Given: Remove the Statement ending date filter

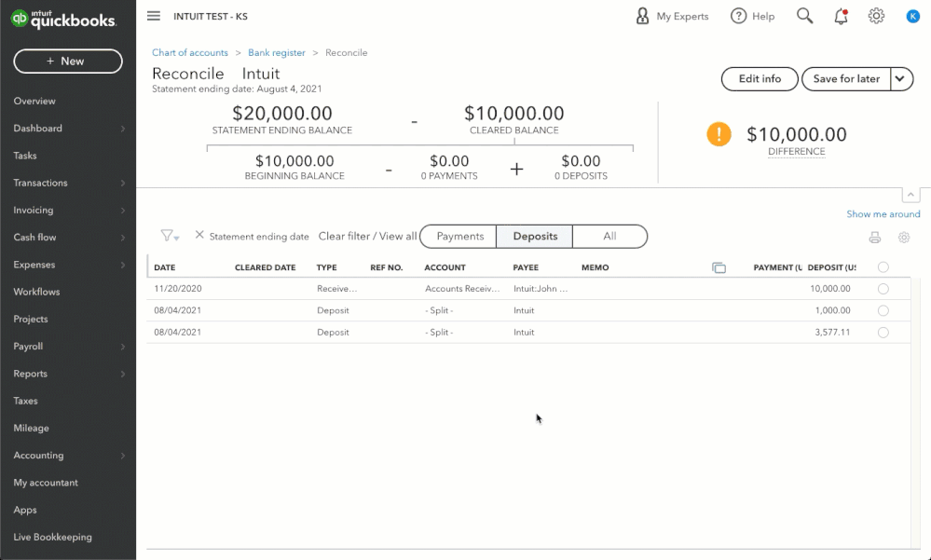Looking at the screenshot, I should point(199,236).
